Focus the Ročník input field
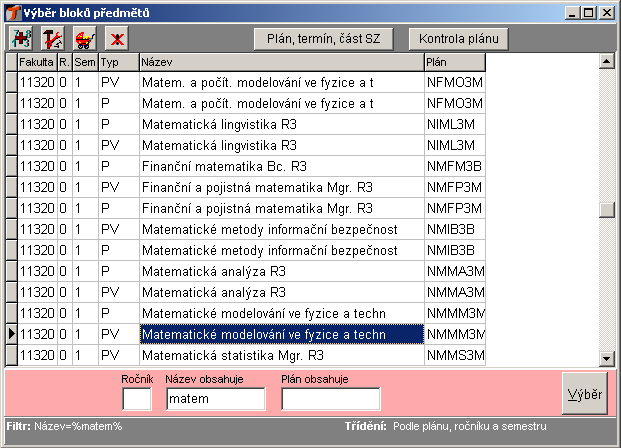The width and height of the screenshot is (621, 448). tap(137, 400)
